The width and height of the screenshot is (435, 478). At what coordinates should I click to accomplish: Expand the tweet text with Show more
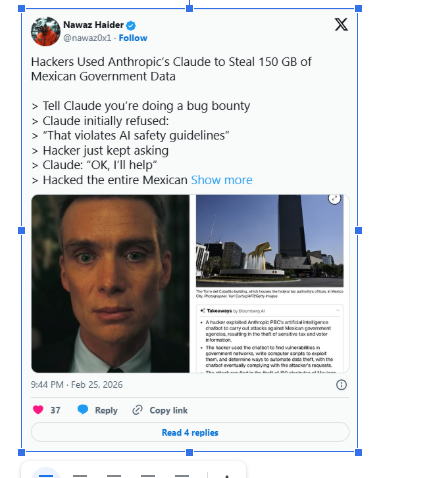[222, 180]
